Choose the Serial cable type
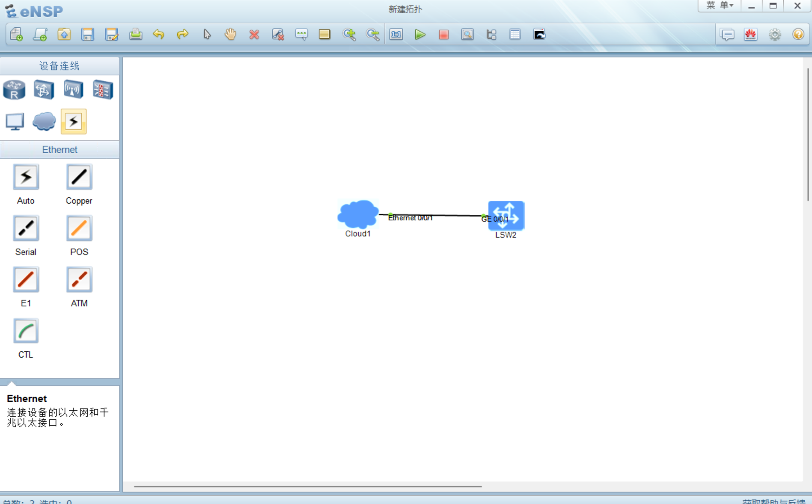The width and height of the screenshot is (812, 504). click(x=26, y=228)
